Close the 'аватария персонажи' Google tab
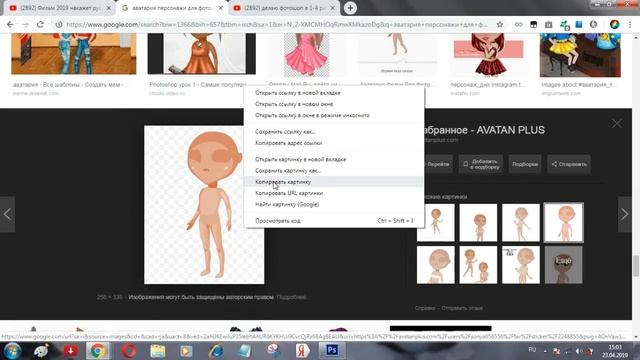 [x=220, y=8]
